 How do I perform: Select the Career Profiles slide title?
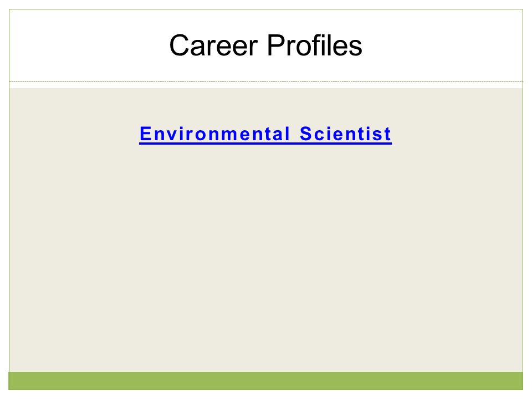pos(265,45)
